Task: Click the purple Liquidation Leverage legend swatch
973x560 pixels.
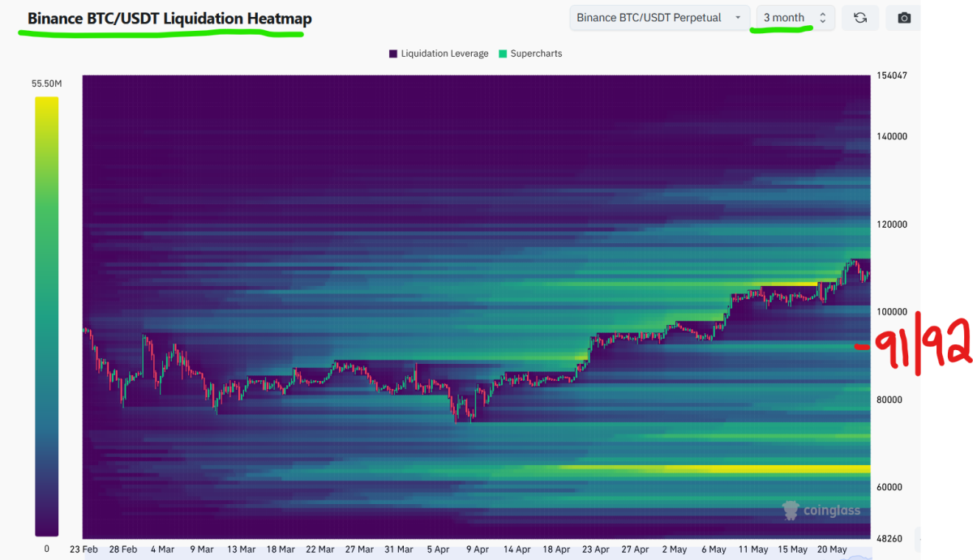Action: [x=393, y=53]
